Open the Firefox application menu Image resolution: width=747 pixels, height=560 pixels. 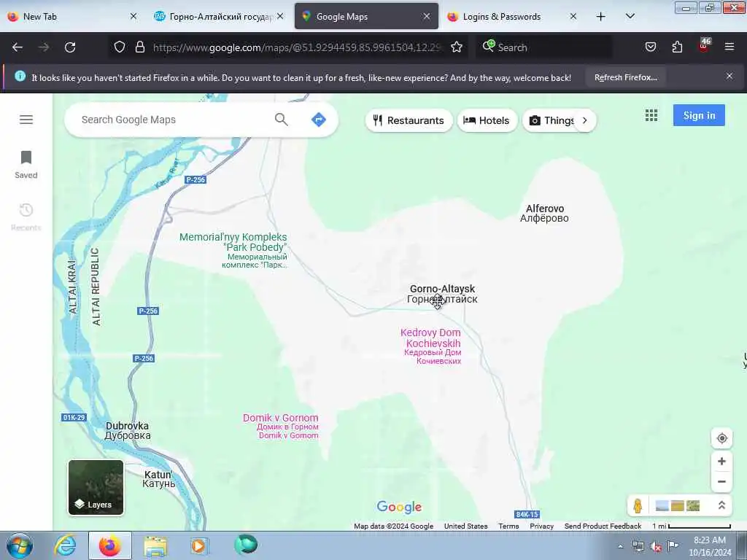pos(729,47)
